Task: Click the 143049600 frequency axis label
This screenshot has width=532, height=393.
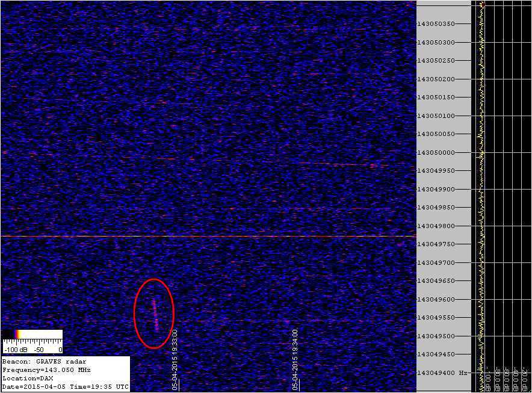Action: coord(436,299)
